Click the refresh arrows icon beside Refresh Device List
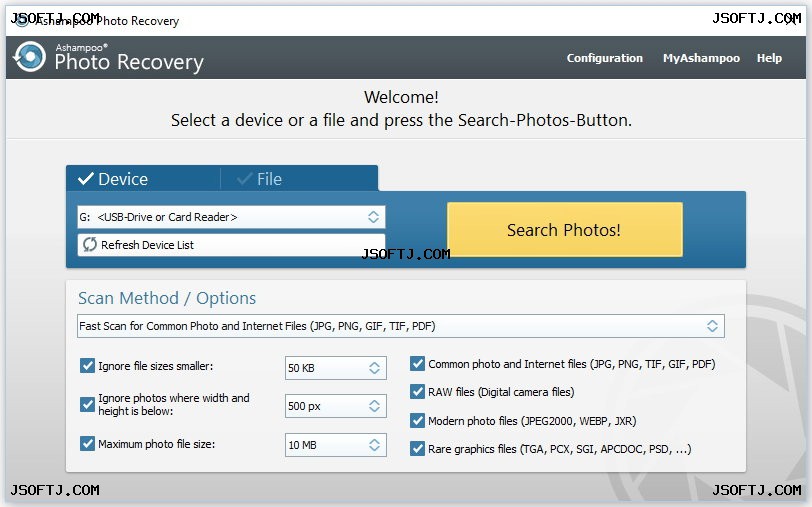Image resolution: width=812 pixels, height=507 pixels. click(x=90, y=244)
